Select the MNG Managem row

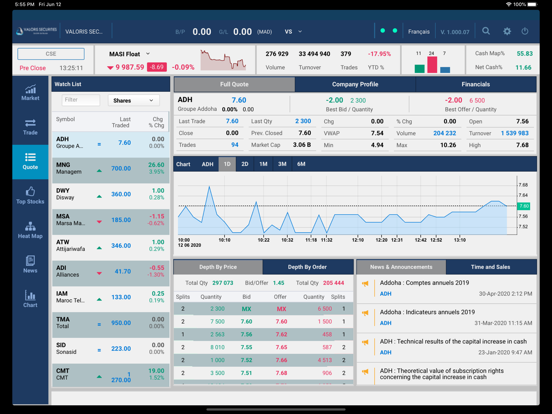(111, 170)
